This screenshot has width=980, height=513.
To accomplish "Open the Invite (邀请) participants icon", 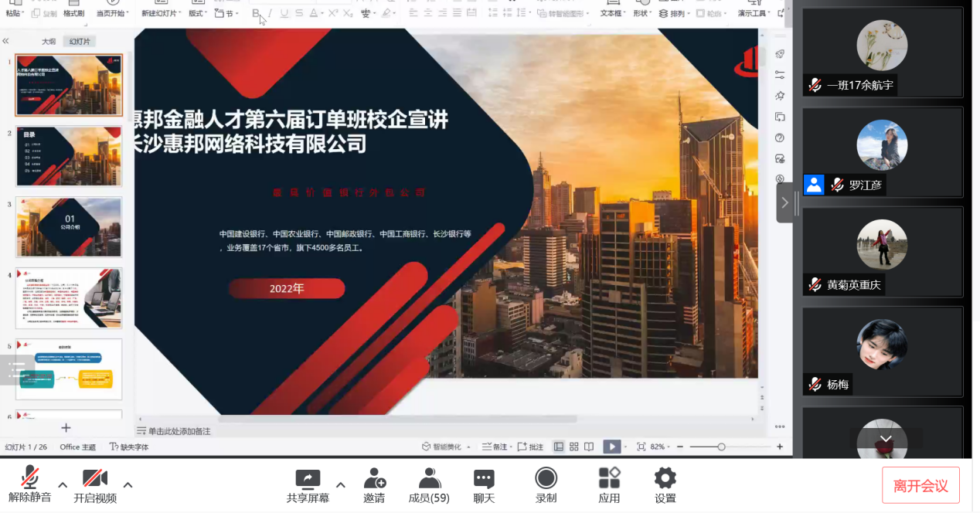I will click(375, 479).
